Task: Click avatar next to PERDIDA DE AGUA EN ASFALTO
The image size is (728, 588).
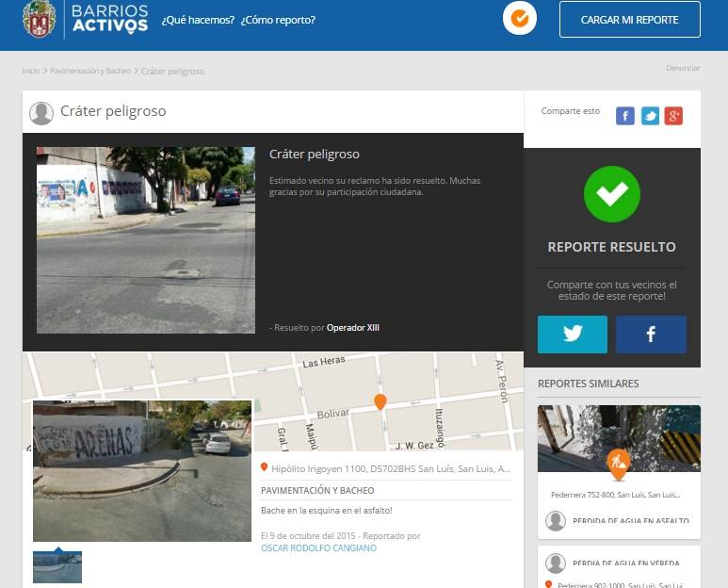Action: (x=556, y=521)
